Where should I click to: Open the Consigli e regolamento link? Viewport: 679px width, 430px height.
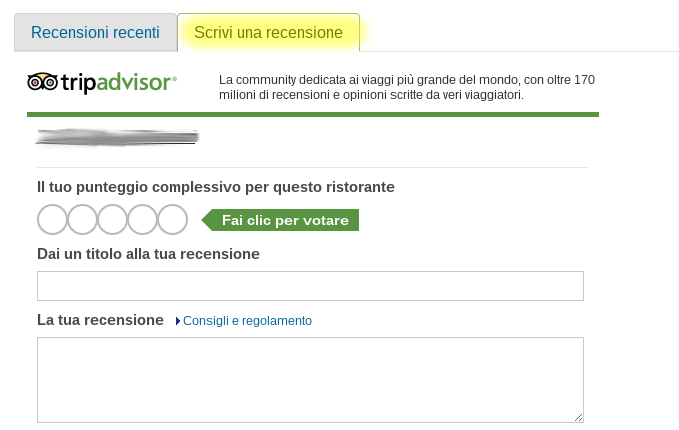pos(247,321)
